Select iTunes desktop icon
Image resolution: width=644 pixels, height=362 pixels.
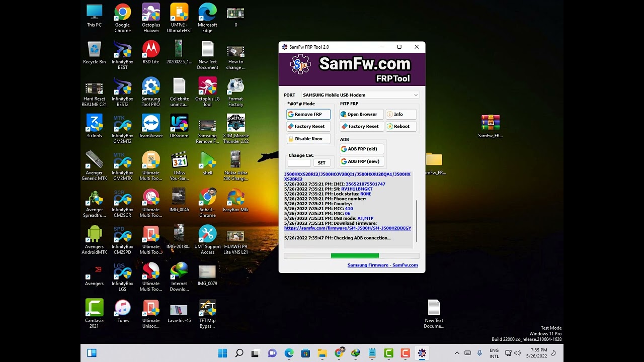(122, 312)
